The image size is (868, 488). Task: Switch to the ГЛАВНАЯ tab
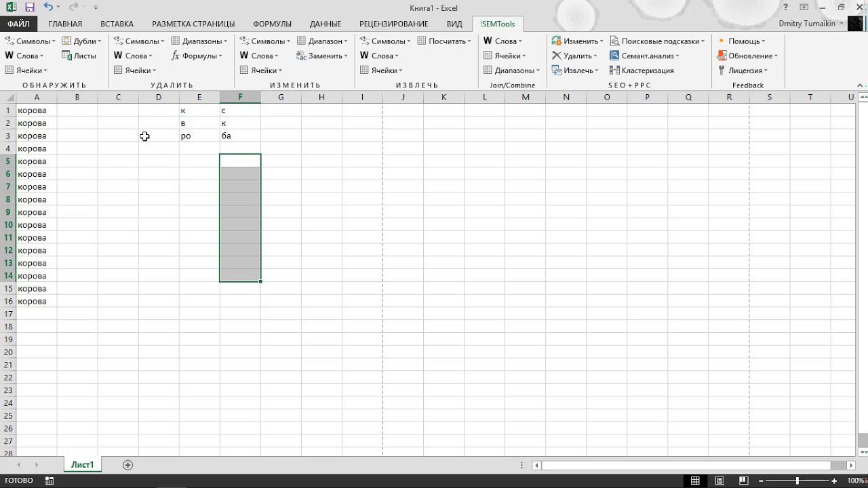(x=65, y=24)
